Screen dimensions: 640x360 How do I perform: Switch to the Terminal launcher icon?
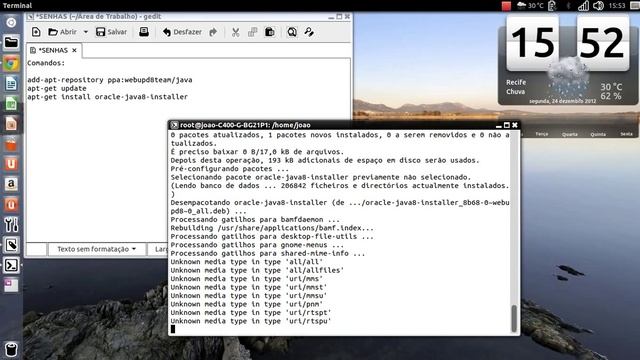point(11,265)
